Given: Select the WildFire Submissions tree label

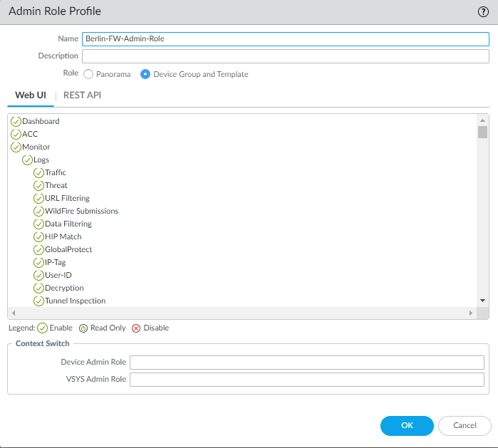Looking at the screenshot, I should pos(82,211).
